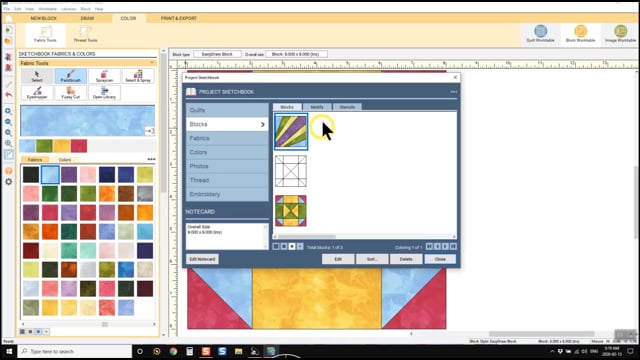Click the first zoom magnifier in left toolbar

tap(9, 111)
